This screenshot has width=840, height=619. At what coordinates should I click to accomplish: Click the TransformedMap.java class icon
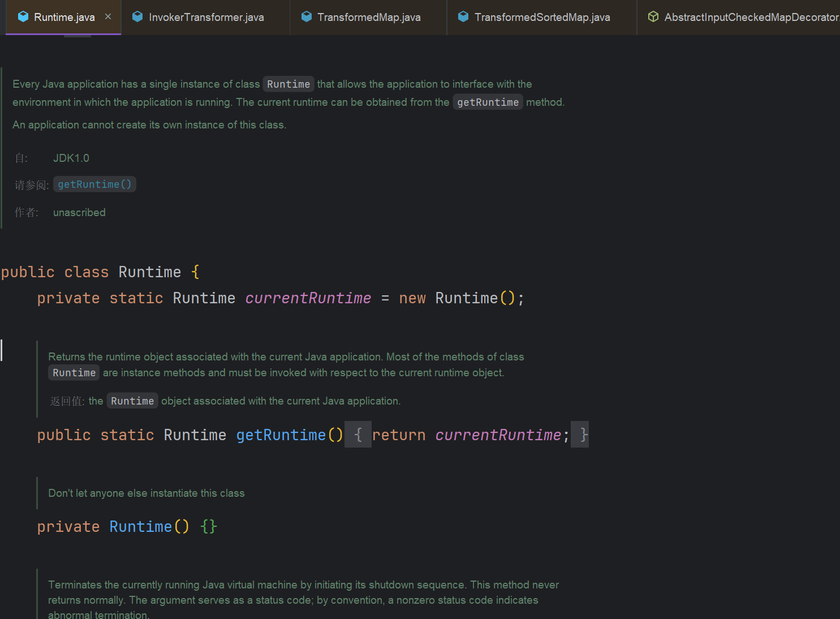point(307,17)
